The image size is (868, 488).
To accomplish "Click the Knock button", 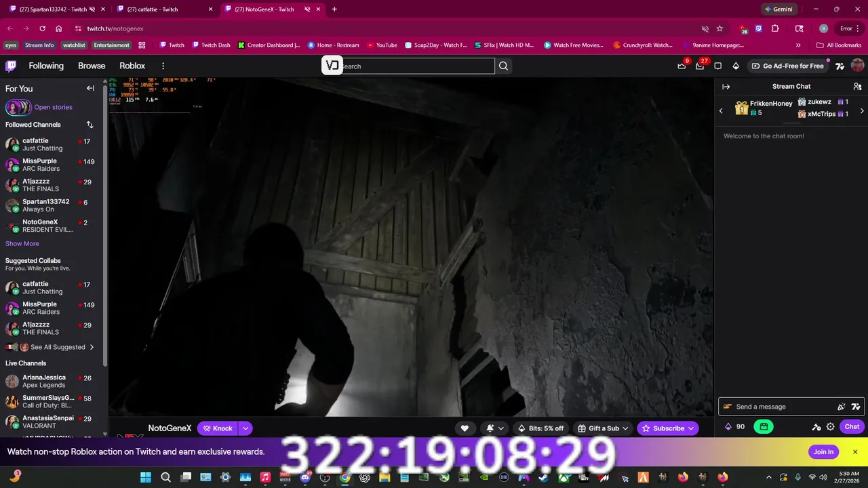I will (218, 428).
